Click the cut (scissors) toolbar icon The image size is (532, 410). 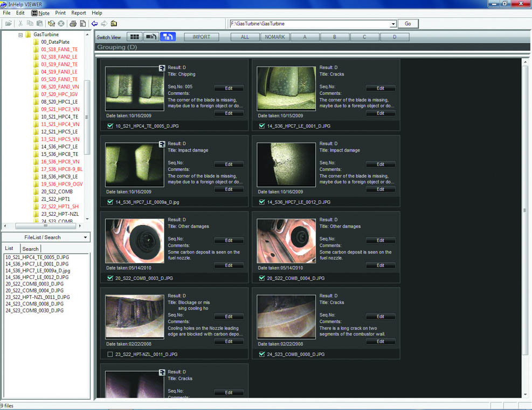[x=20, y=23]
